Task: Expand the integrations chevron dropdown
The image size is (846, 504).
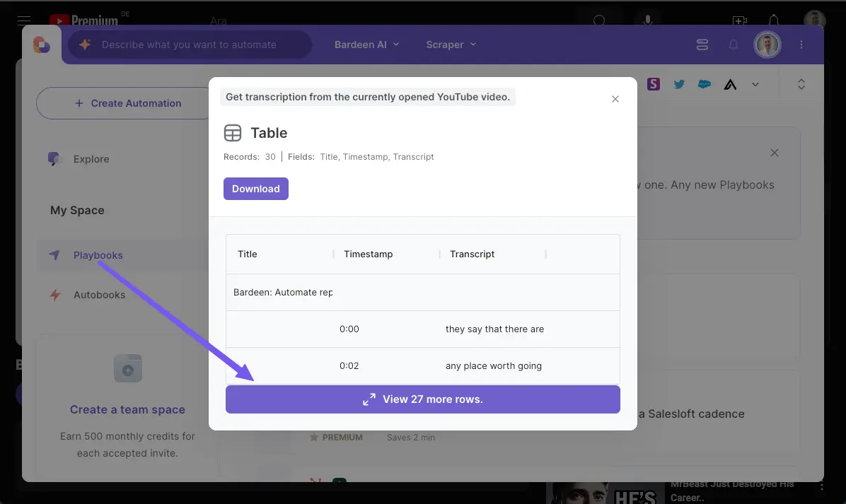Action: (x=755, y=85)
